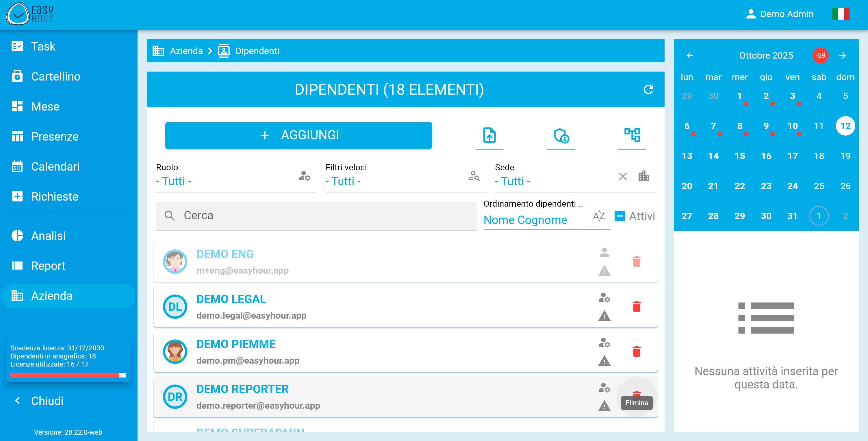Go to previous month in calendar
This screenshot has height=441, width=868.
(690, 55)
